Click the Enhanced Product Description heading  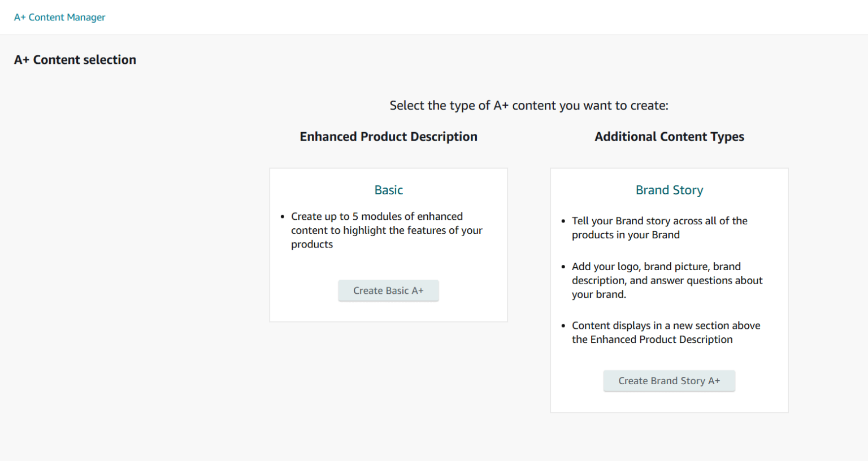(388, 136)
